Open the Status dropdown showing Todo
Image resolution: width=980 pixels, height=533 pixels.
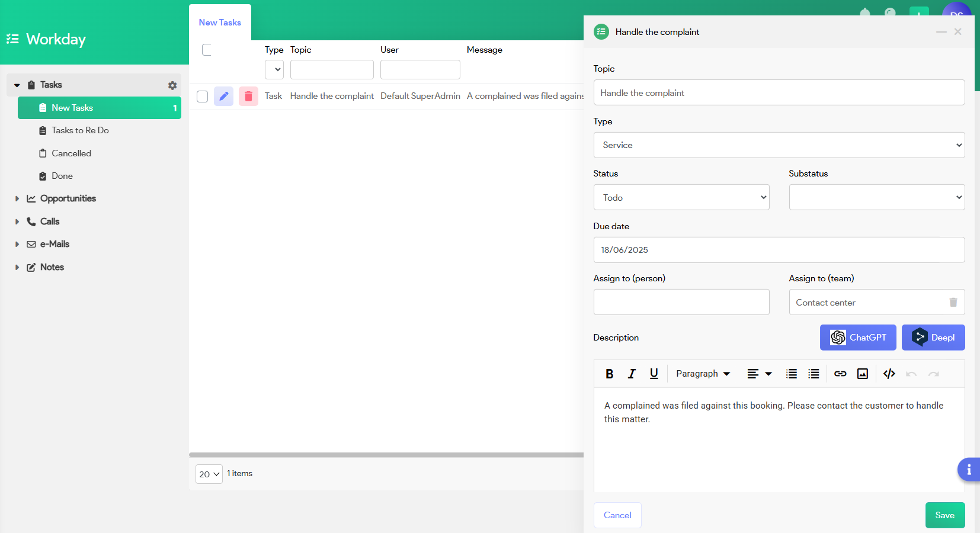pos(681,197)
